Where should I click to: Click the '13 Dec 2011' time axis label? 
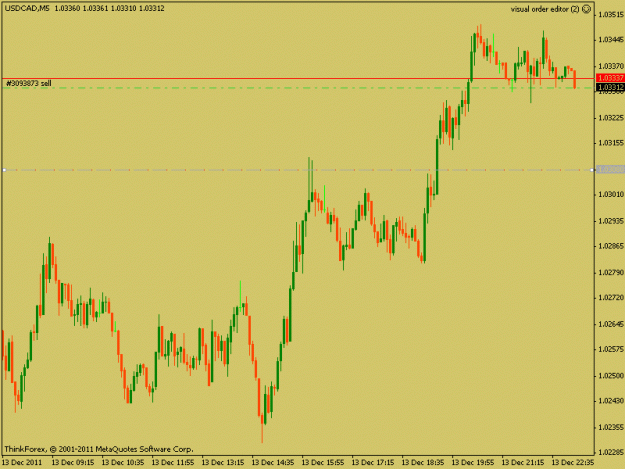(x=22, y=462)
